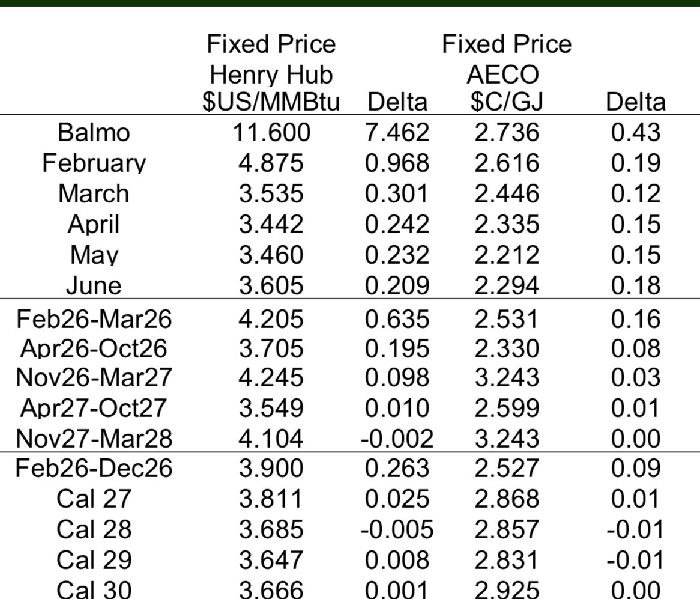Select Cal 29 AECO price 2.831
Image resolution: width=700 pixels, height=599 pixels.
click(507, 560)
